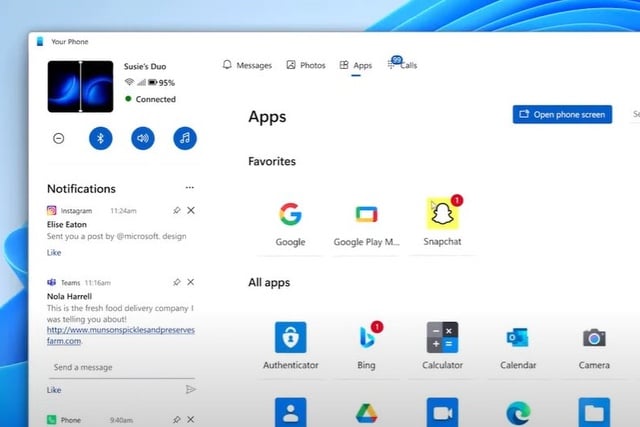Go to the Calls tab

[403, 65]
